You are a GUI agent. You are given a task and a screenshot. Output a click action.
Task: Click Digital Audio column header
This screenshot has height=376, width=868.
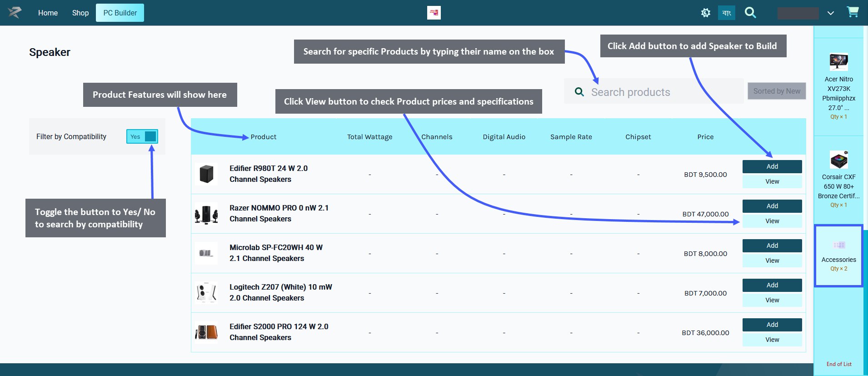point(504,137)
